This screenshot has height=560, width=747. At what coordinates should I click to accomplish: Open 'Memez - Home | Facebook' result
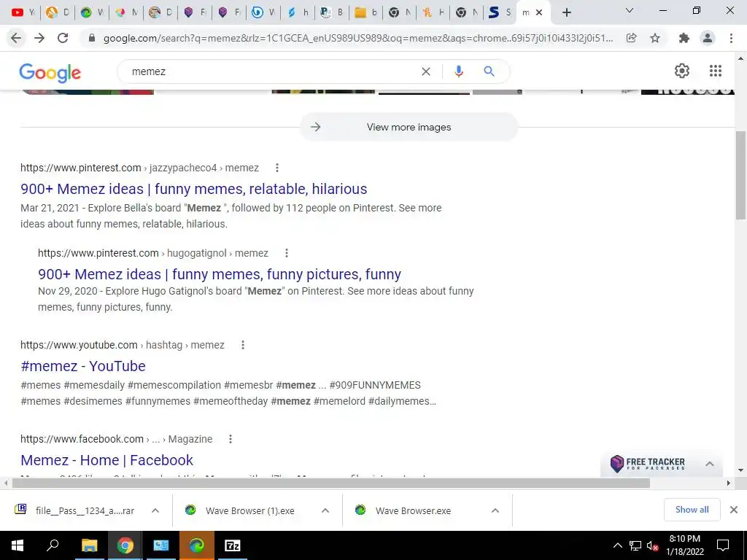(x=107, y=460)
